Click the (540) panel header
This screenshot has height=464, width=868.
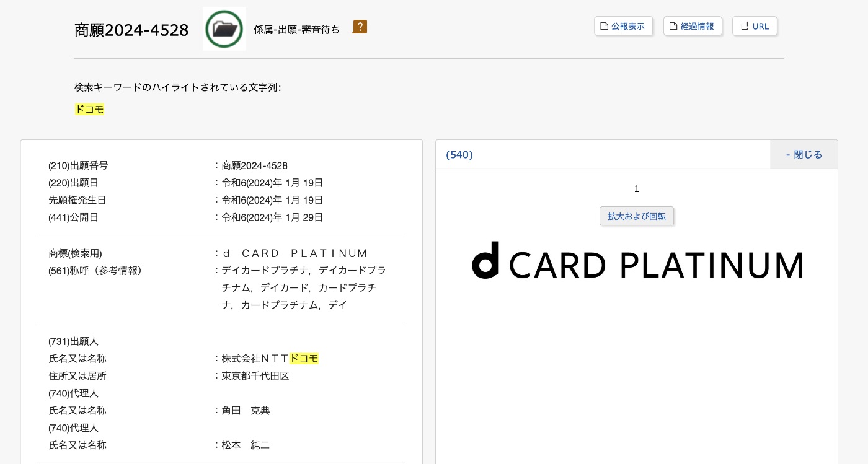coord(603,154)
